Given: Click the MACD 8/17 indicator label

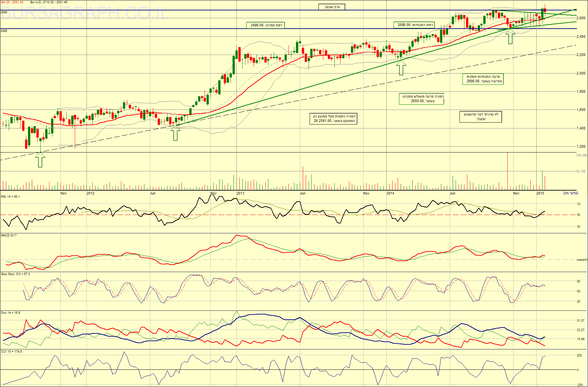Looking at the screenshot, I should pos(9,235).
